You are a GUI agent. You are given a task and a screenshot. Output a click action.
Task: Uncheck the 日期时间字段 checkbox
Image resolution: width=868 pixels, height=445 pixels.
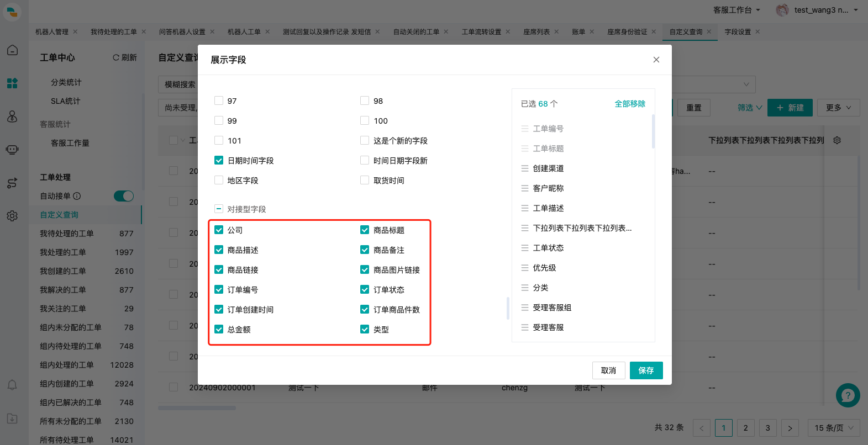(219, 160)
